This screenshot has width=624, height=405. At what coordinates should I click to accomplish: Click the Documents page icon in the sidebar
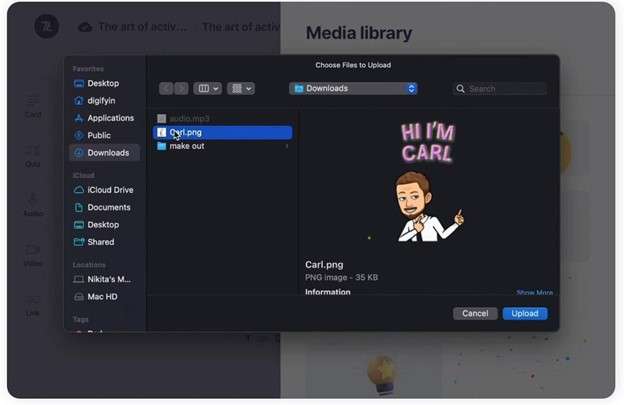point(79,207)
